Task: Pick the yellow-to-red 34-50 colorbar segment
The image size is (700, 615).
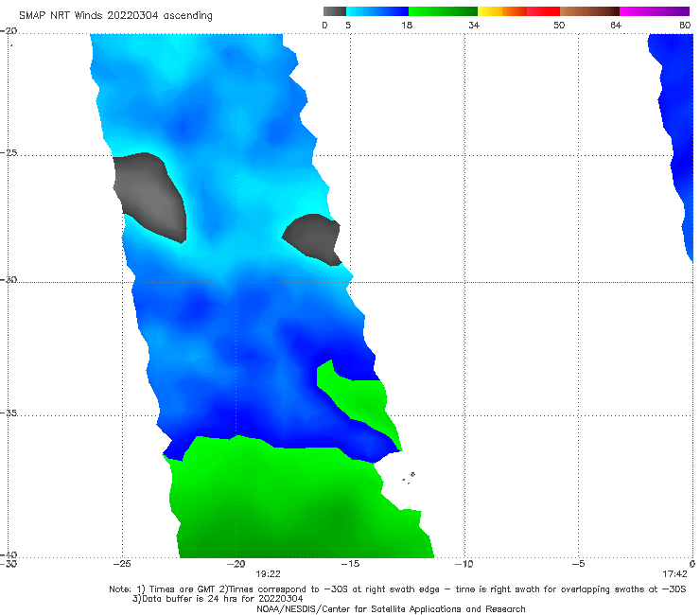Action: pyautogui.click(x=518, y=11)
